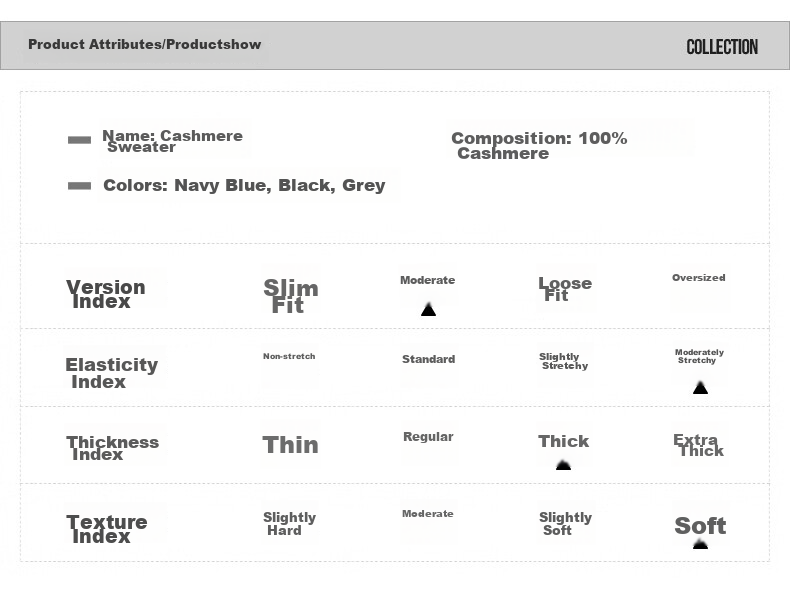Click the Composition: 100% Cashmere text
Screen dimensions: 790x591
click(x=539, y=146)
